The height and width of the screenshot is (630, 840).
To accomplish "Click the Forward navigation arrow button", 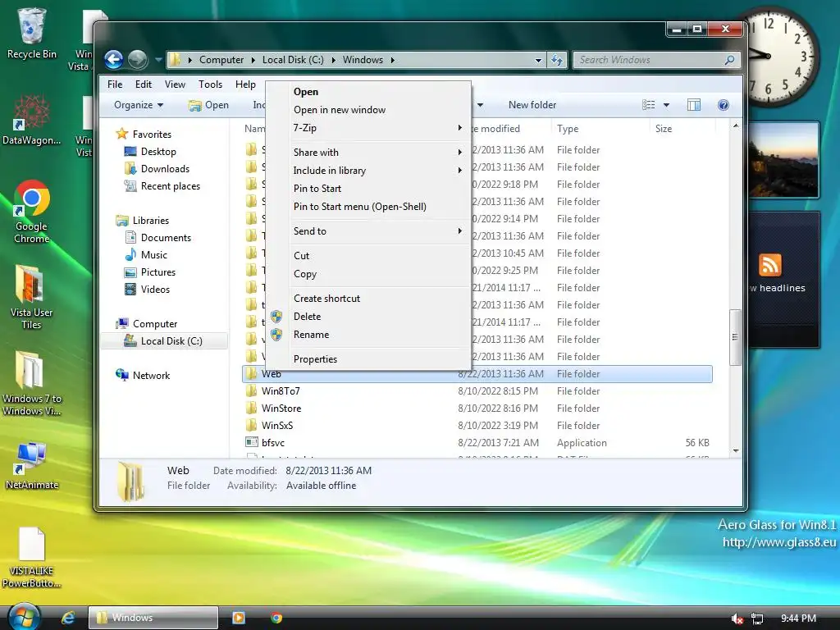I will (138, 59).
